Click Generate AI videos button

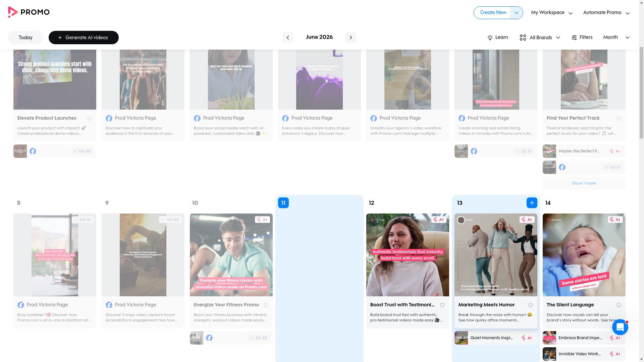click(84, 38)
